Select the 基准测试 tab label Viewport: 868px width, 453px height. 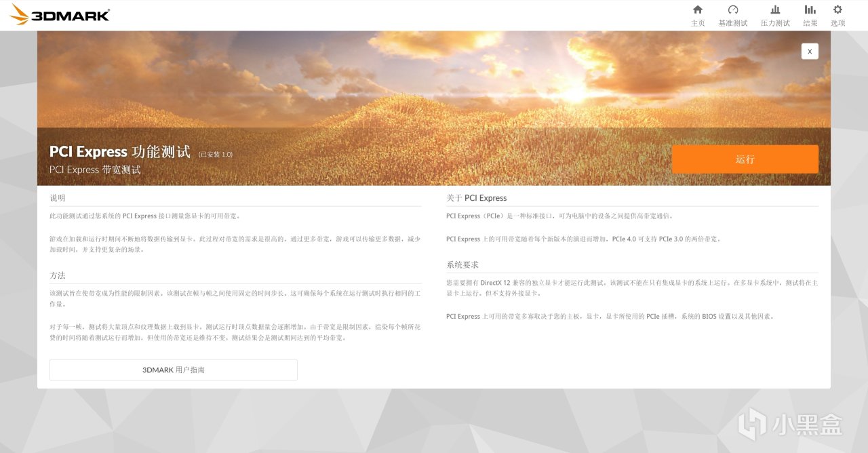(x=733, y=23)
